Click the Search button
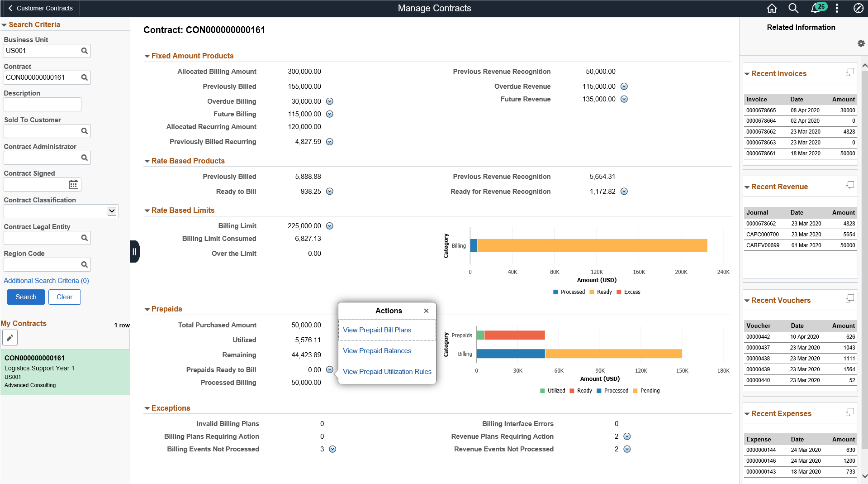This screenshot has width=868, height=484. coord(25,297)
